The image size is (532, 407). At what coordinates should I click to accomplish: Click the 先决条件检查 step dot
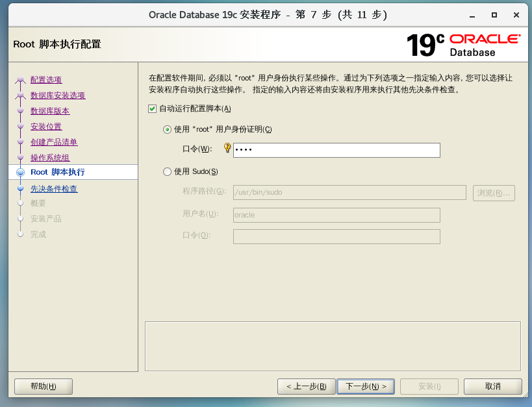point(21,188)
